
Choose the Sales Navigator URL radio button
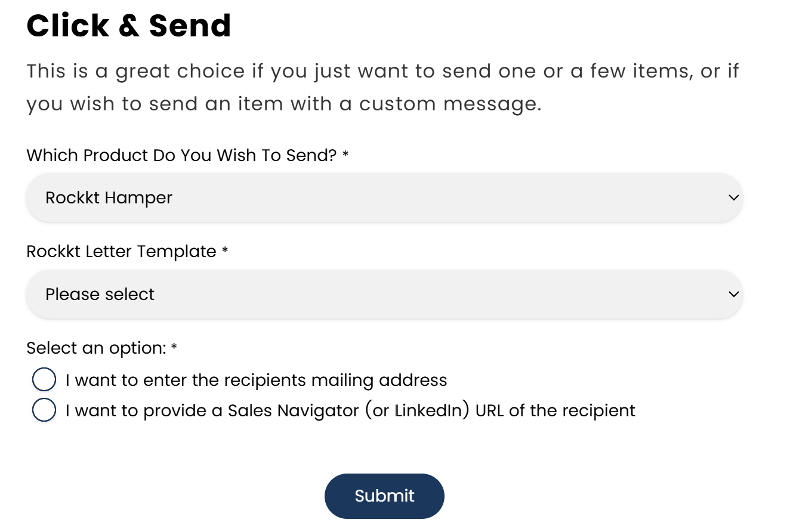[x=44, y=410]
